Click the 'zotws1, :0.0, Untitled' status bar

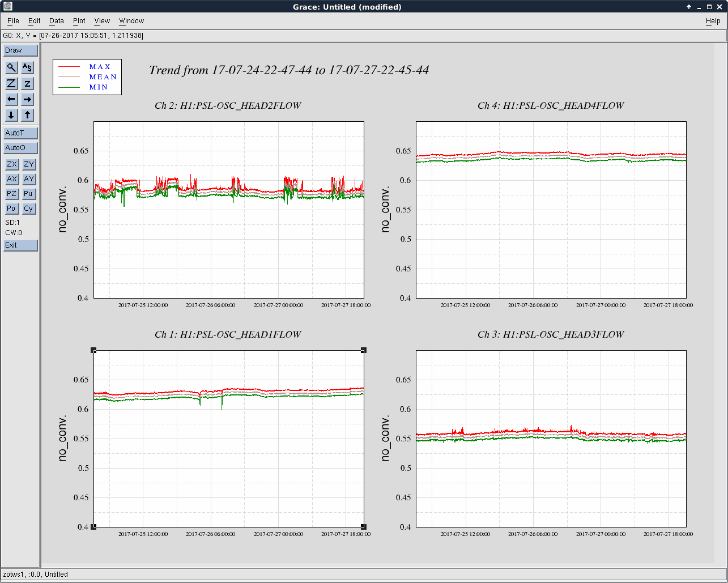click(364, 574)
